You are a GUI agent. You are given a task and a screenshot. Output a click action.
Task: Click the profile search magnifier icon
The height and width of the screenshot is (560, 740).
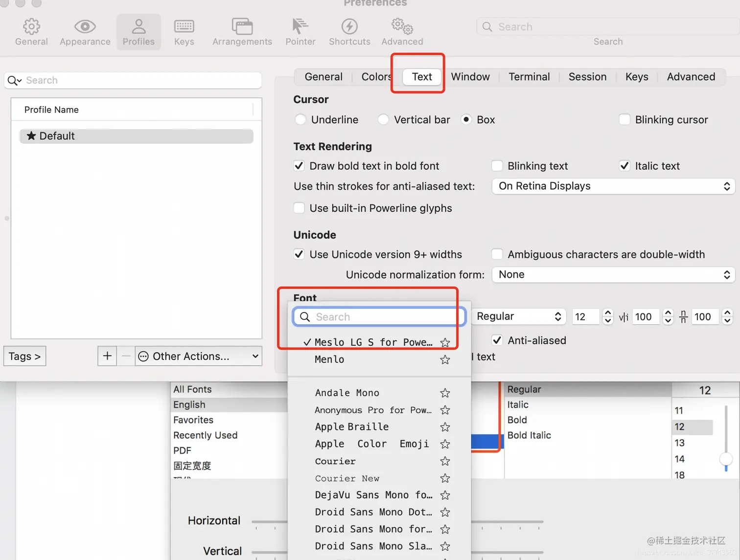14,80
